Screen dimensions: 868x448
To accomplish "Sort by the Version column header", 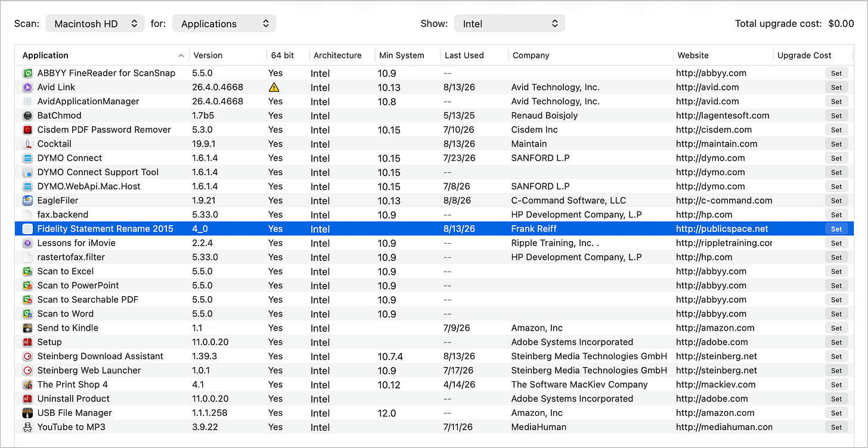I will (x=228, y=55).
